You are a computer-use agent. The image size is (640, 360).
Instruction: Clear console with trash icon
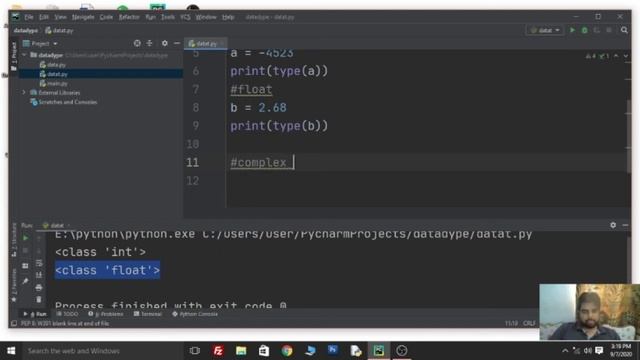39,300
